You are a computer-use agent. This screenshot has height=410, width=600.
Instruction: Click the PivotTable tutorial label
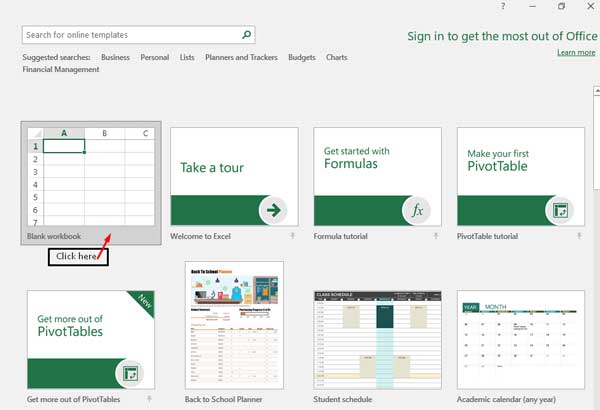click(487, 236)
